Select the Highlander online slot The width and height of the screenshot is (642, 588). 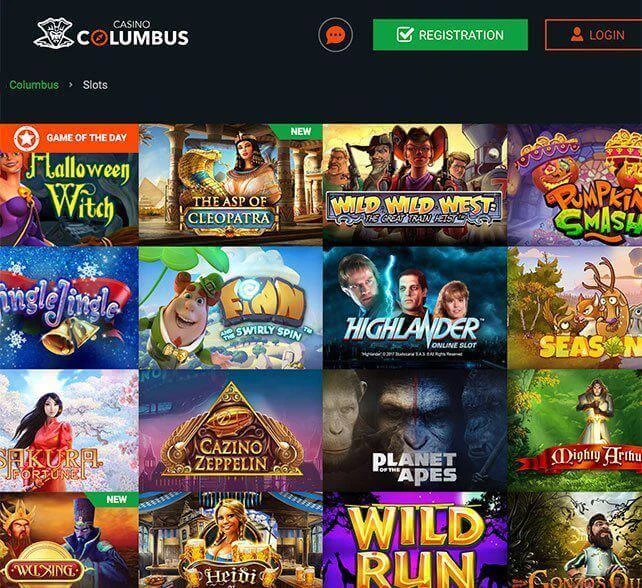point(415,308)
